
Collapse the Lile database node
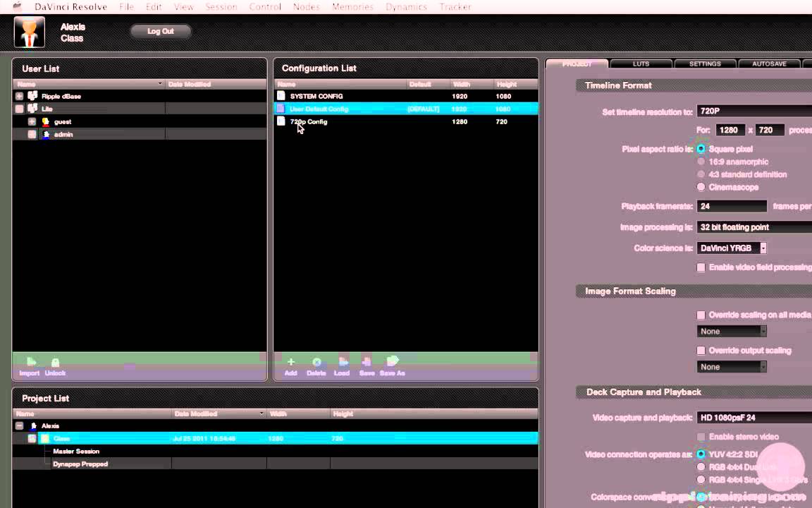coord(19,109)
